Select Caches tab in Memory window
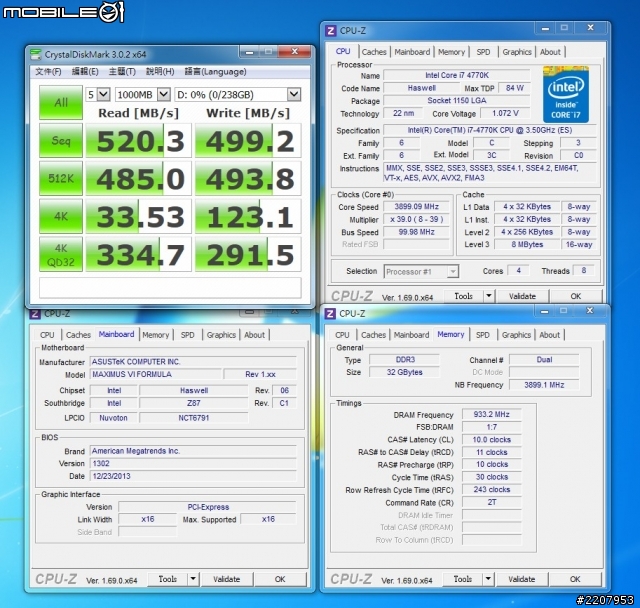This screenshot has width=640, height=608. click(x=373, y=335)
